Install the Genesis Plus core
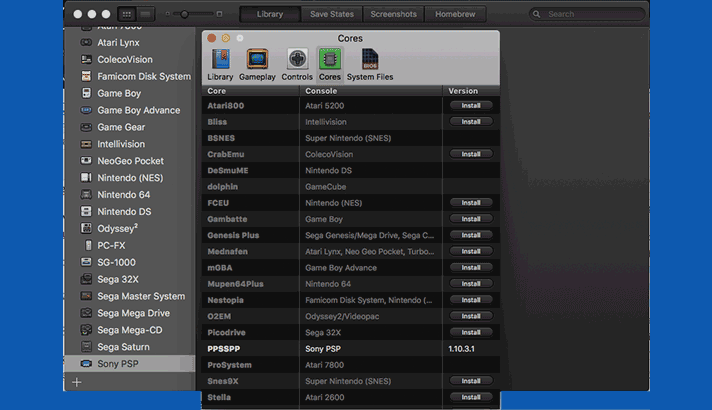712x410 pixels. point(471,235)
